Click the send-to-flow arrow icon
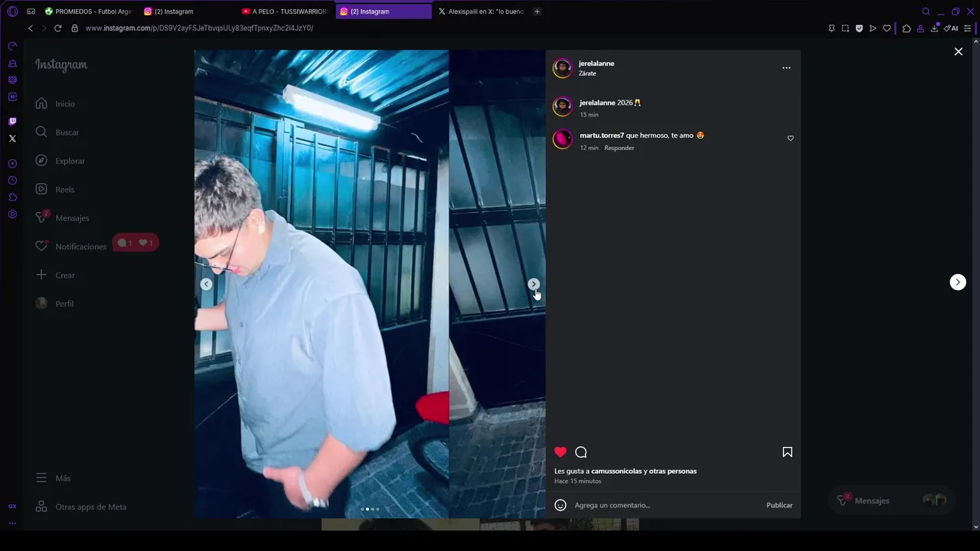This screenshot has height=551, width=980. [873, 28]
